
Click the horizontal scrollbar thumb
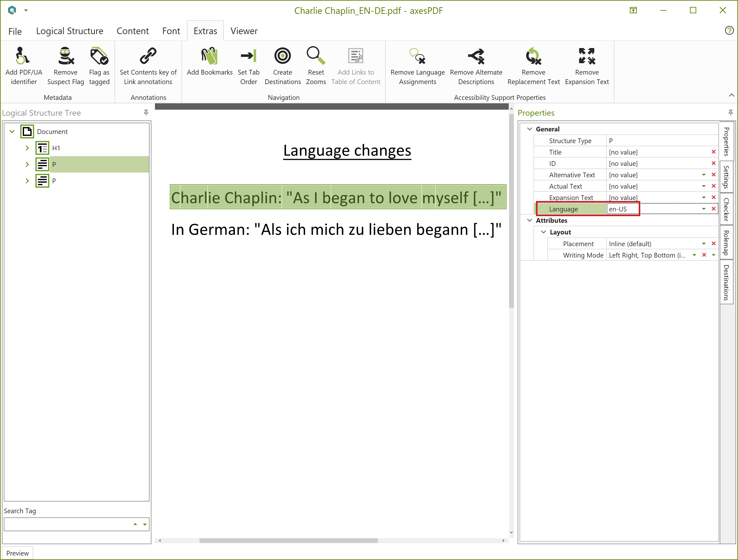click(289, 540)
